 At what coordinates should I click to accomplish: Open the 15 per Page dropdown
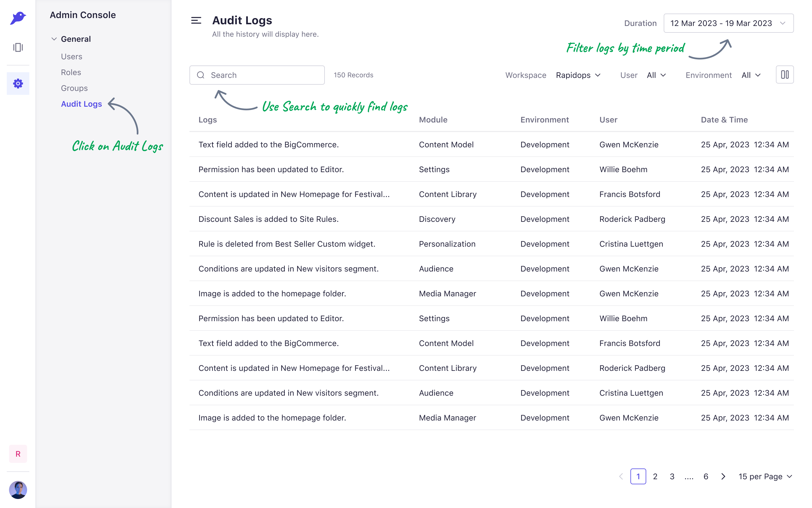click(765, 476)
